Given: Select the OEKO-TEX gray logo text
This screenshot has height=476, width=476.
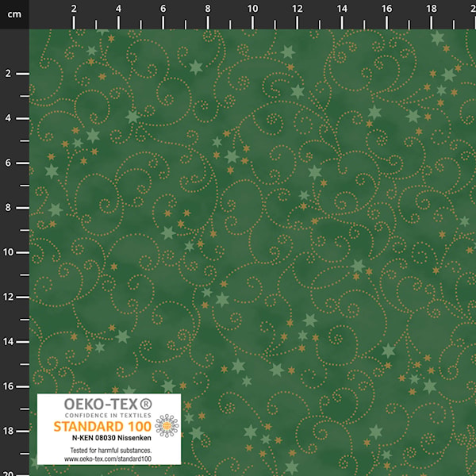Looking at the screenshot, I should (x=101, y=404).
